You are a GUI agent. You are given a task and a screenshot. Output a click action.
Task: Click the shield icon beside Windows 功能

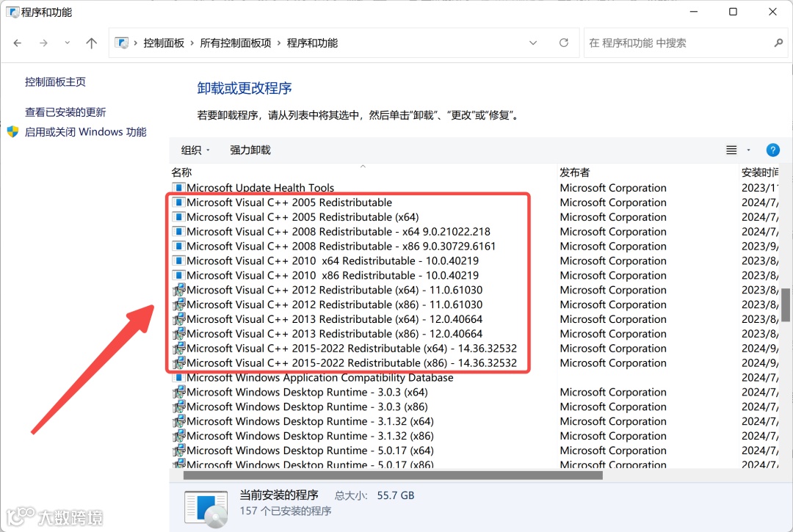click(x=12, y=132)
